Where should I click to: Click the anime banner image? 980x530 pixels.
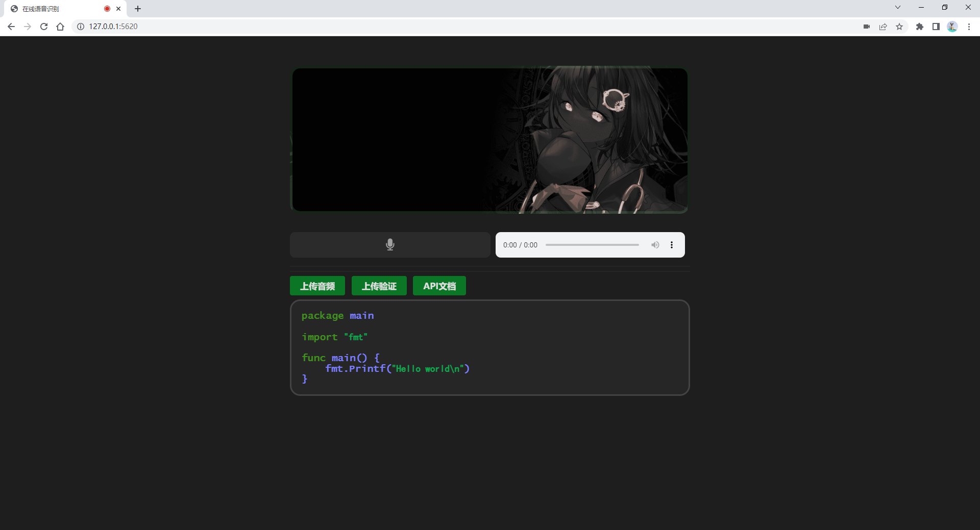489,140
